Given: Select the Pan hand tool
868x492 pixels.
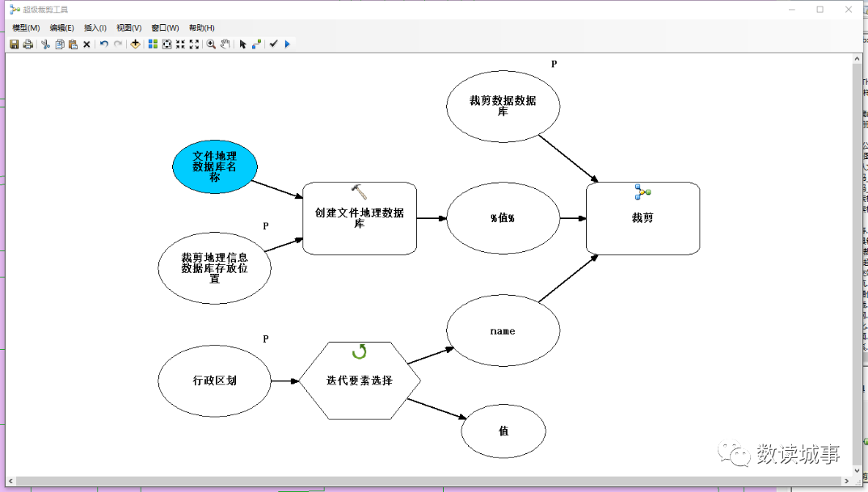Looking at the screenshot, I should [x=225, y=44].
